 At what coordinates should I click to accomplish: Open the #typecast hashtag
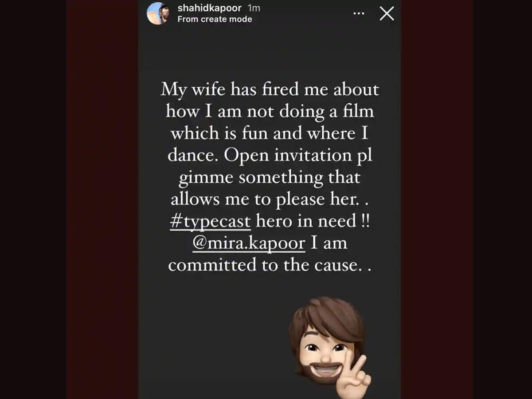[210, 222]
